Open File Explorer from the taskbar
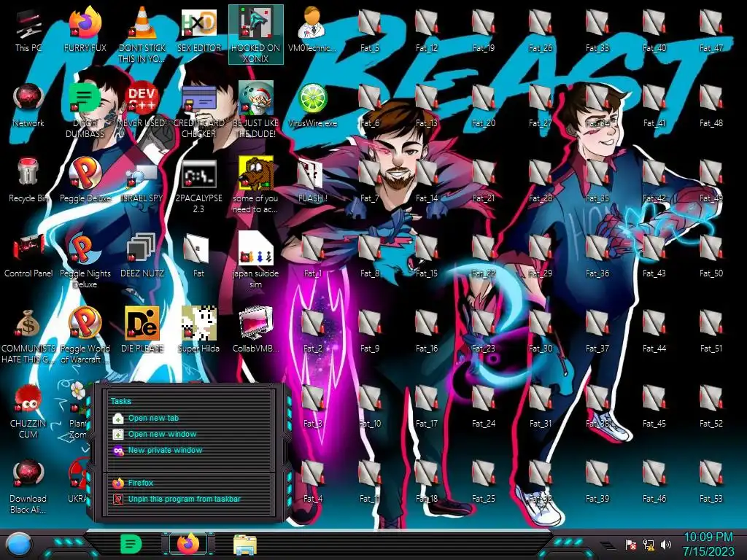747x560 pixels. pos(245,545)
